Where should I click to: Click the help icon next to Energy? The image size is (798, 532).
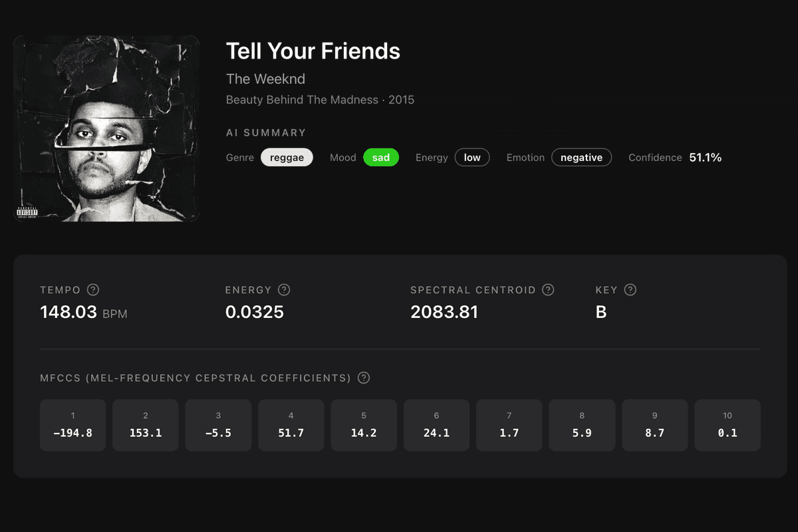click(284, 290)
